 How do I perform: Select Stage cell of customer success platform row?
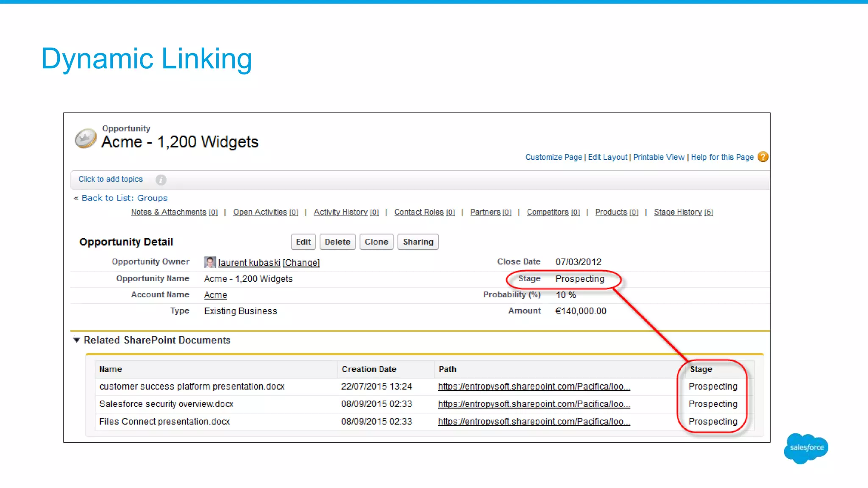click(713, 386)
